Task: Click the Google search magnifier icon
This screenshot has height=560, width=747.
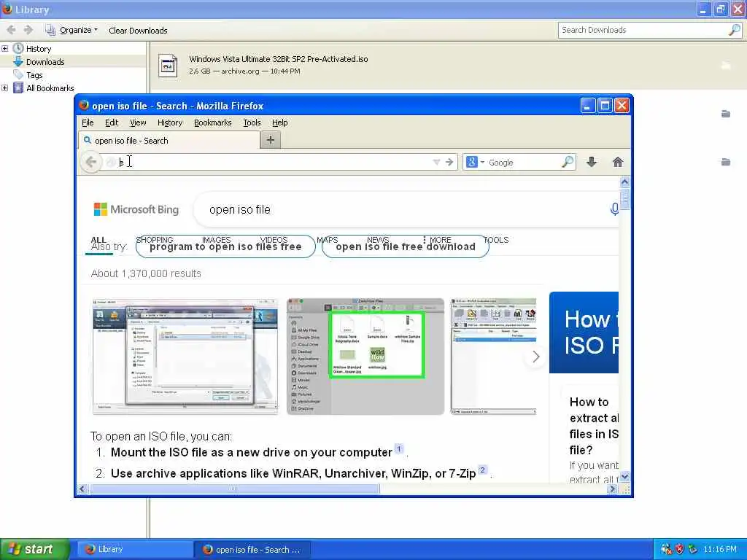Action: point(568,162)
